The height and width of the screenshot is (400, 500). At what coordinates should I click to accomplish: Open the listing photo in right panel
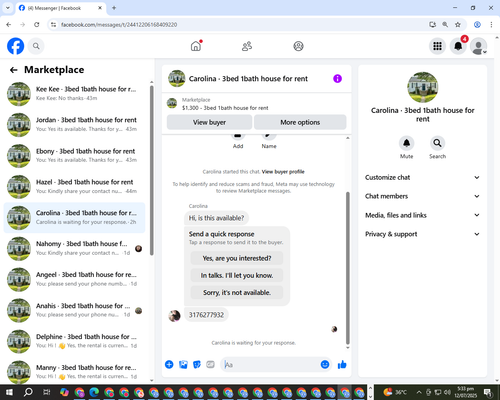(x=423, y=87)
